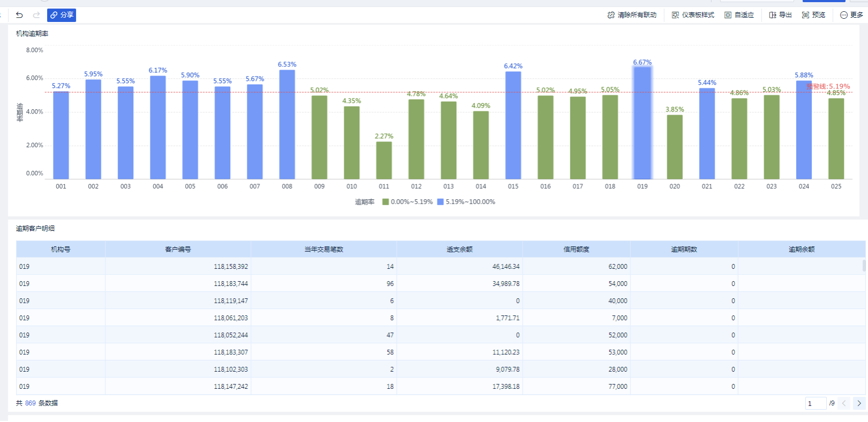Click the 869 total records link
This screenshot has height=422, width=868.
[31, 403]
